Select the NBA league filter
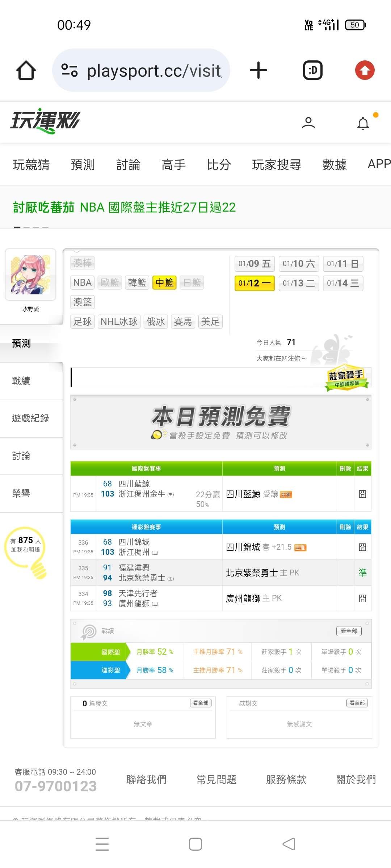Screen dimensions: 391x868 [x=83, y=282]
